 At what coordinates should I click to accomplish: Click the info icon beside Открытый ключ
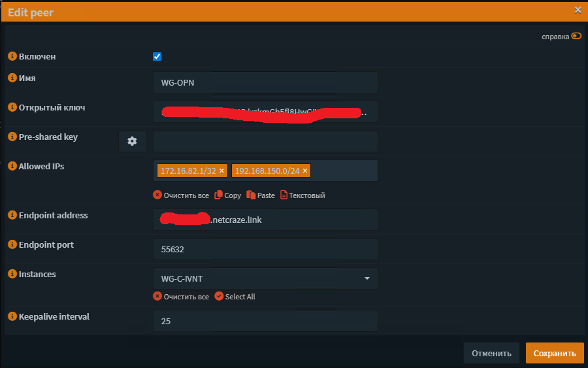[x=12, y=107]
